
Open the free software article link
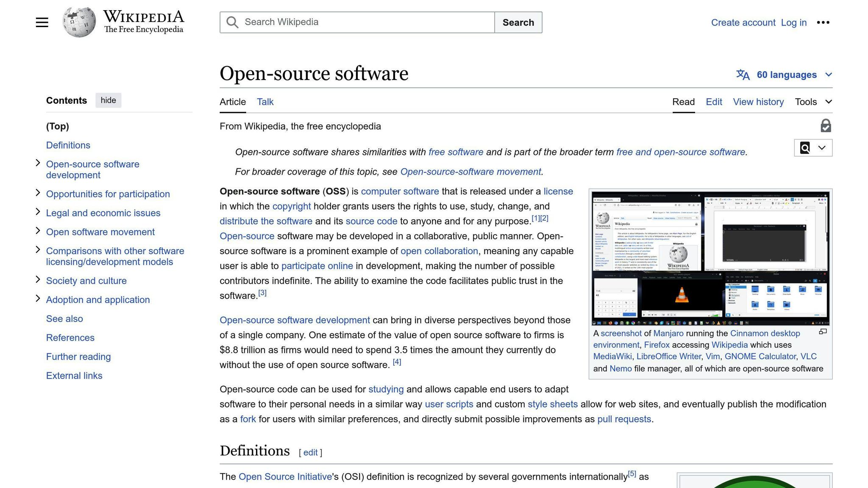tap(456, 152)
